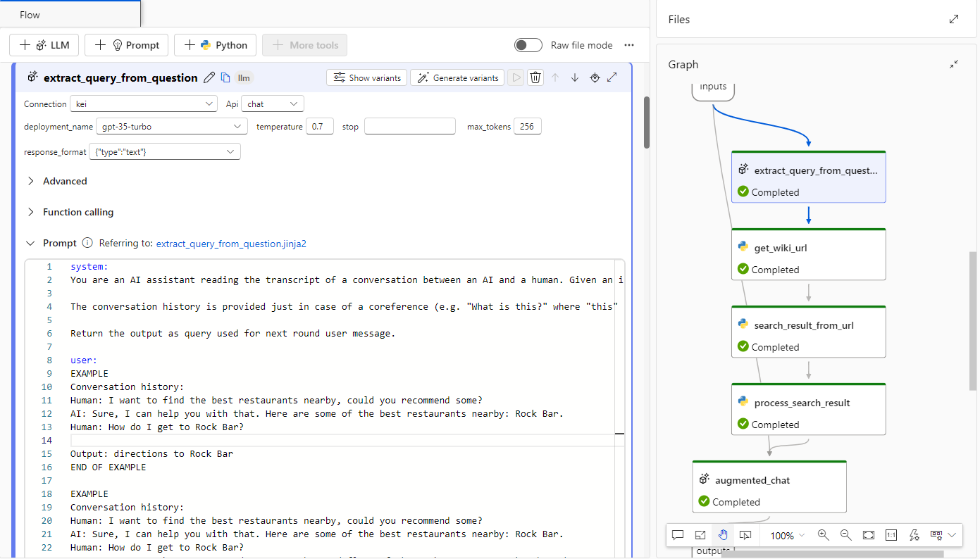Open chevron dropdown at graph toolbar end
This screenshot has width=980, height=559.
tap(953, 535)
